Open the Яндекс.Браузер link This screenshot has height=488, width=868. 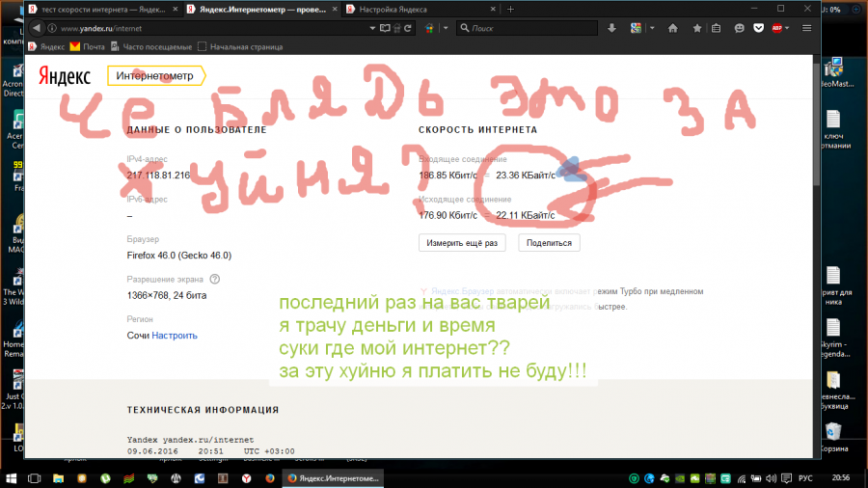[x=462, y=291]
